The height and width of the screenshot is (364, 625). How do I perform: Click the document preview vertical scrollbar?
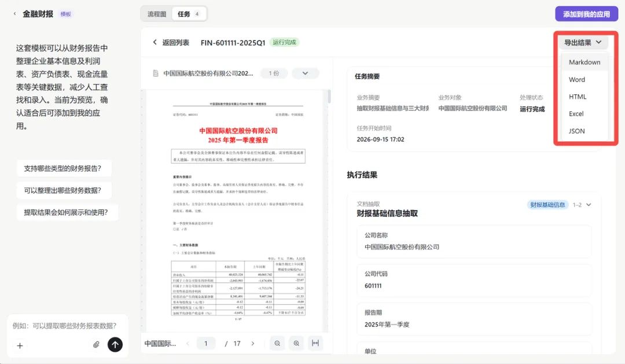329,97
